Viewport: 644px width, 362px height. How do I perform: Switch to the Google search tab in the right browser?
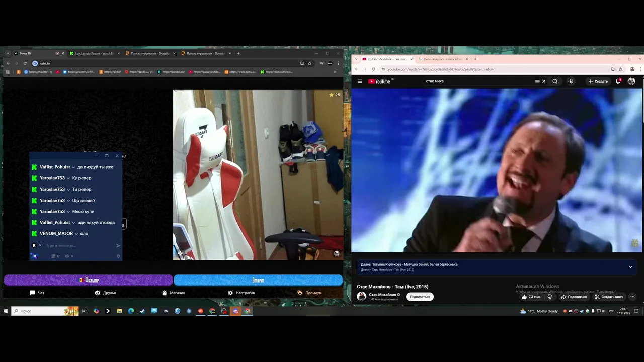click(x=442, y=59)
